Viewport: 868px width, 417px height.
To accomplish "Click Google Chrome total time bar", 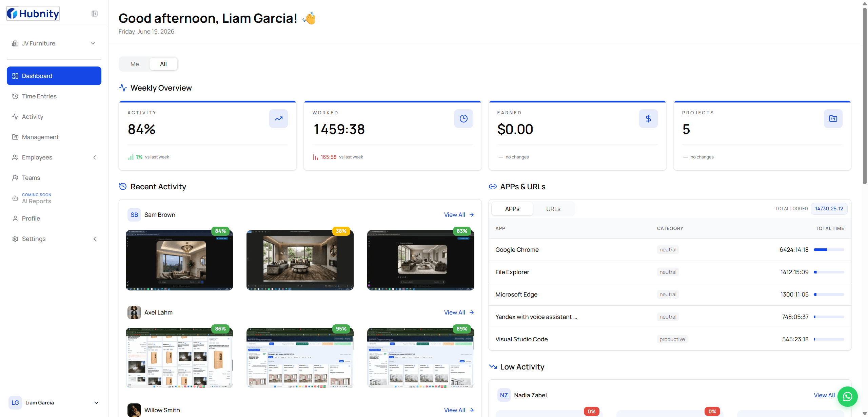I will tap(829, 250).
